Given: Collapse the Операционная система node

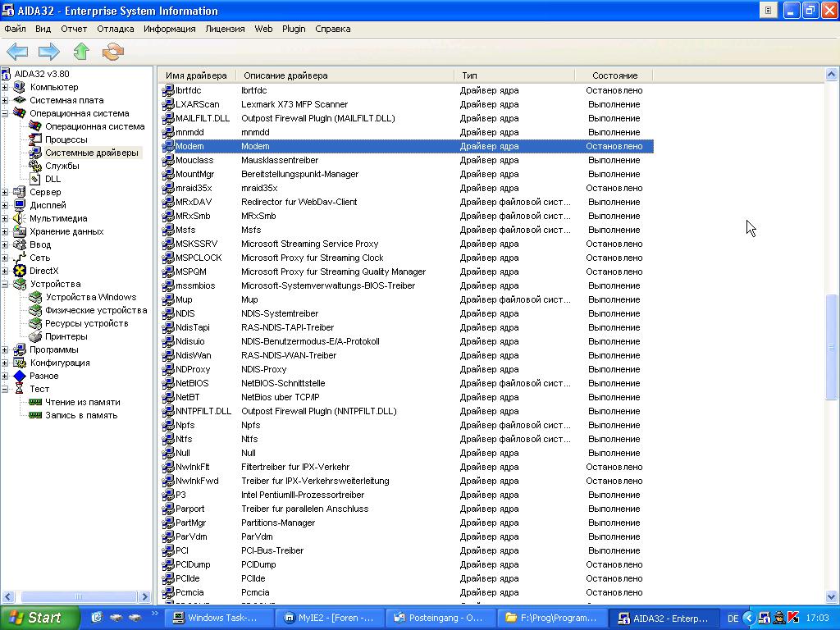Looking at the screenshot, I should [5, 113].
